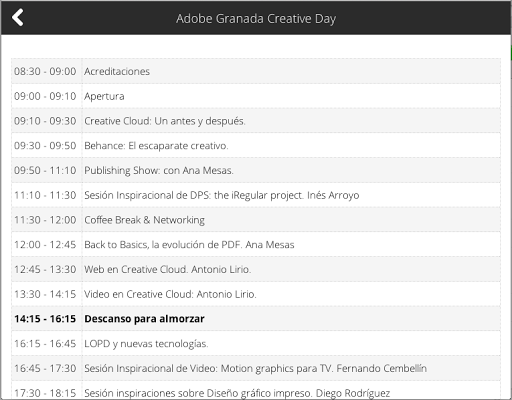Screen dimensions: 512x400
Task: Click the 16:45 - 17:30 time cell
Action: 47,368
